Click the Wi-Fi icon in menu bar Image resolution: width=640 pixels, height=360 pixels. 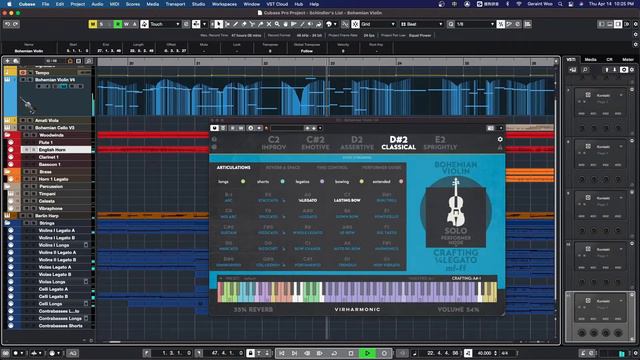tap(519, 4)
